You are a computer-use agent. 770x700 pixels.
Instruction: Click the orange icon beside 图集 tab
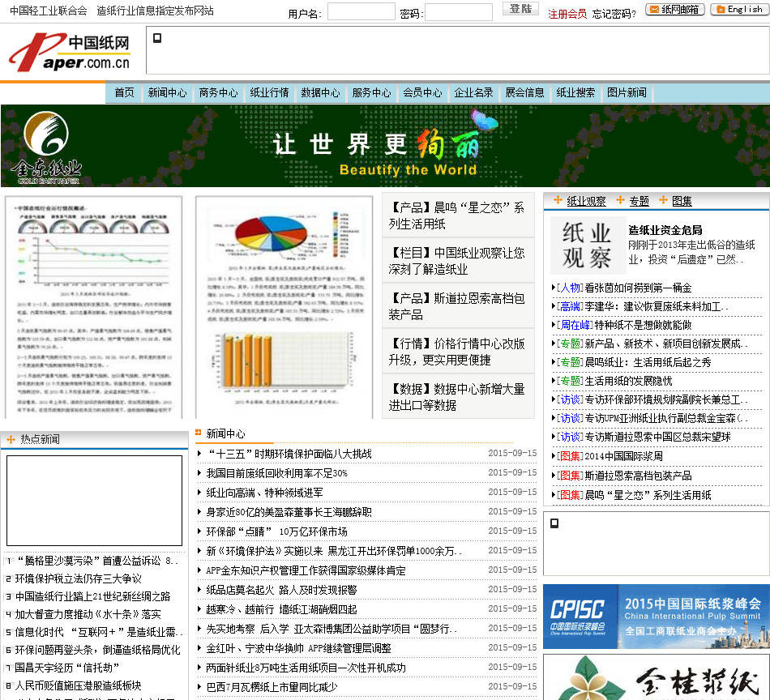coord(663,200)
